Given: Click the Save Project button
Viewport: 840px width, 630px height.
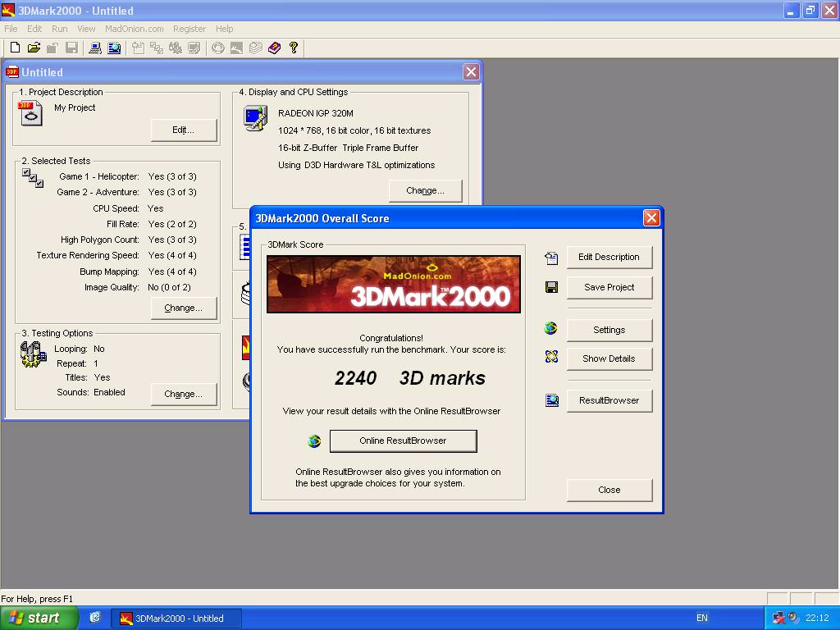Looking at the screenshot, I should point(609,287).
